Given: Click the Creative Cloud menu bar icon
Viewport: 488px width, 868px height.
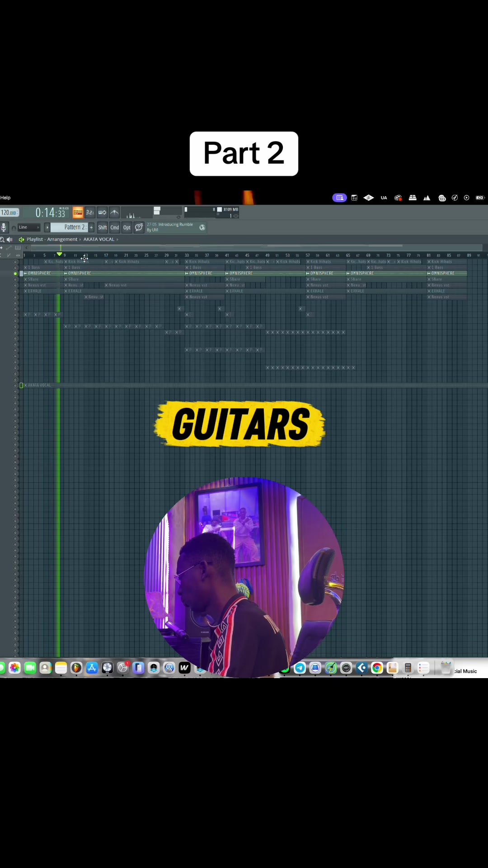Looking at the screenshot, I should [x=398, y=198].
